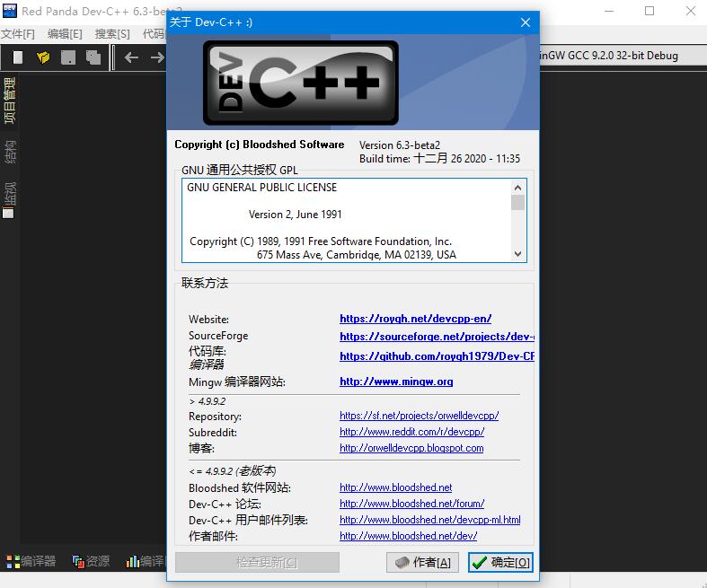Click the Copyright (c) Bloodshed Software text
This screenshot has height=588, width=707.
click(x=260, y=145)
